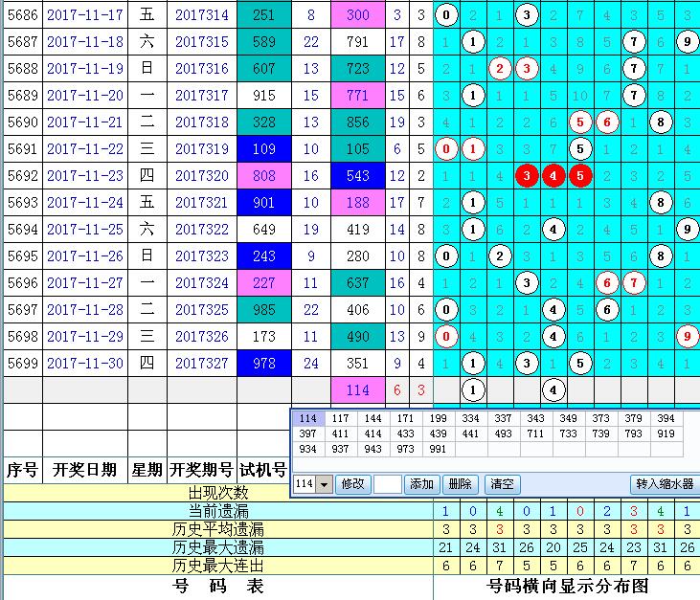Click the 历史平均遗漏 row label
This screenshot has width=700, height=600.
(218, 529)
